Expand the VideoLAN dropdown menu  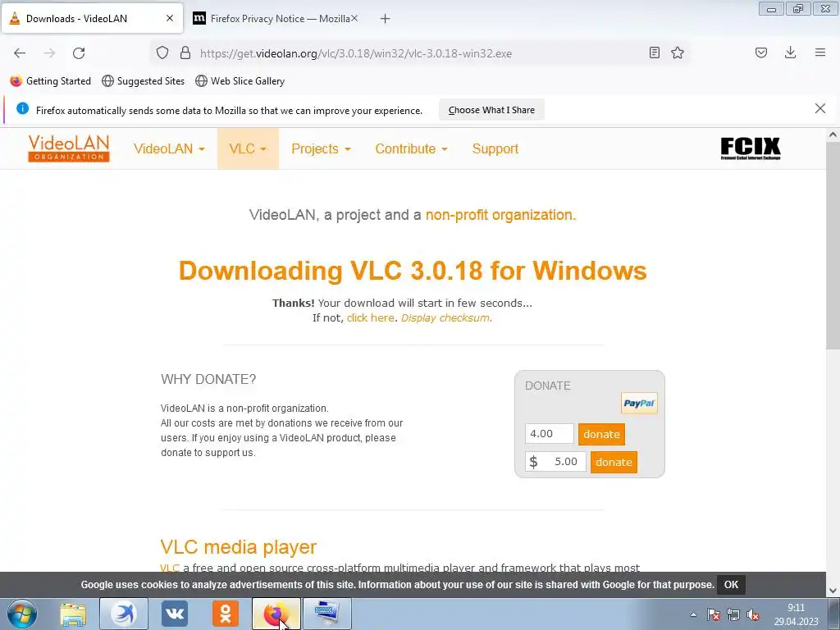coord(169,149)
